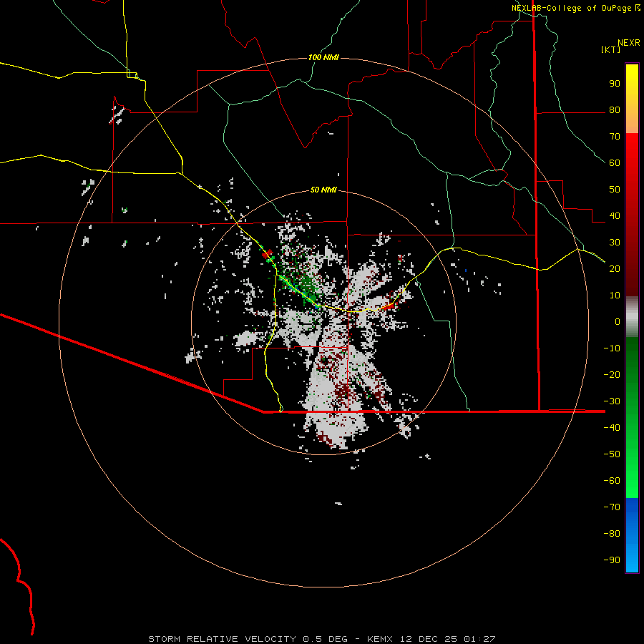Click the [KT] units label
The image size is (644, 644).
click(x=610, y=49)
